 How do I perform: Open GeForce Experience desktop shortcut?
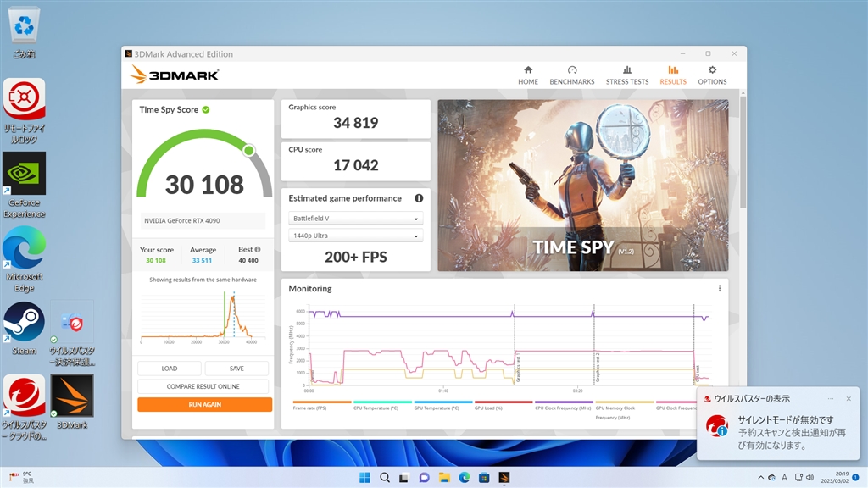24,186
